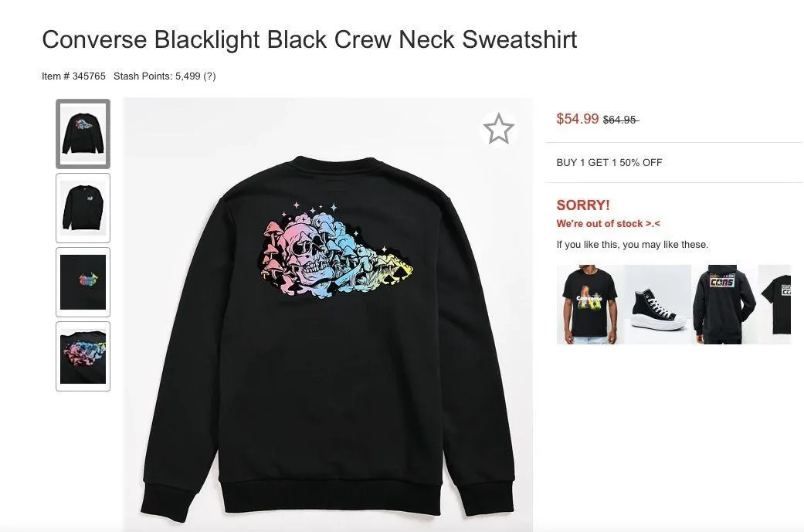Click the SORRY! heading

coord(583,205)
